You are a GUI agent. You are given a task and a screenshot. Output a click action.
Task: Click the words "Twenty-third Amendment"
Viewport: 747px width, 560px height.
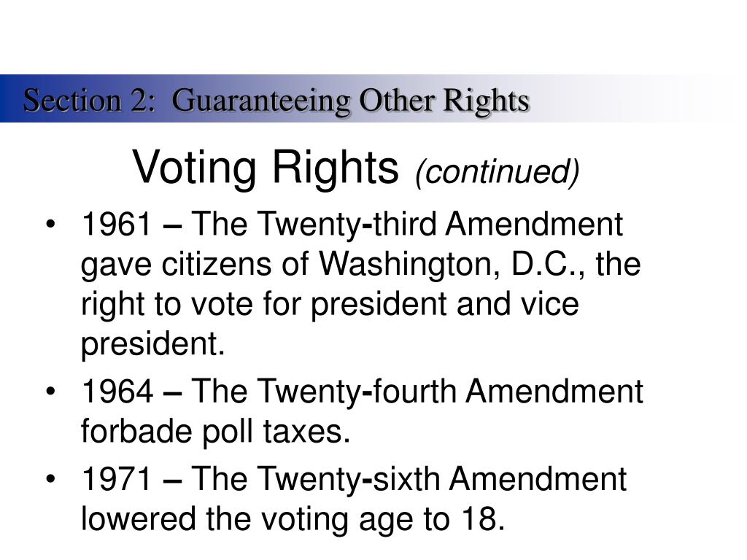pyautogui.click(x=441, y=224)
